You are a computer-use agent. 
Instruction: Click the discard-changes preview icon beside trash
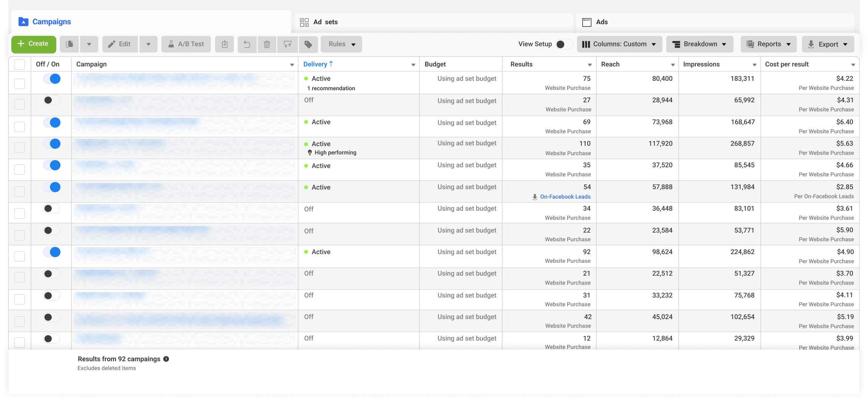pyautogui.click(x=288, y=44)
